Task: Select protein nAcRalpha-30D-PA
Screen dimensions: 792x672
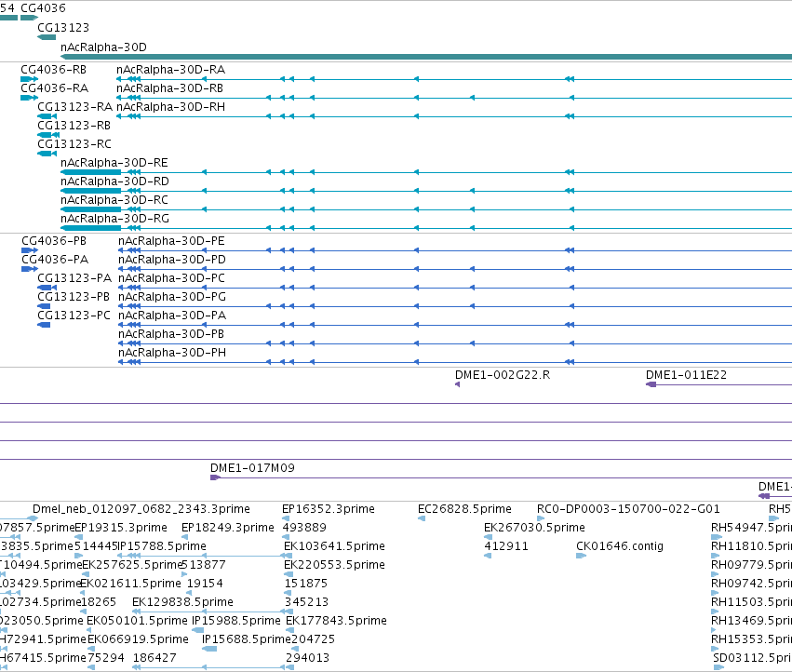Action: click(x=172, y=316)
